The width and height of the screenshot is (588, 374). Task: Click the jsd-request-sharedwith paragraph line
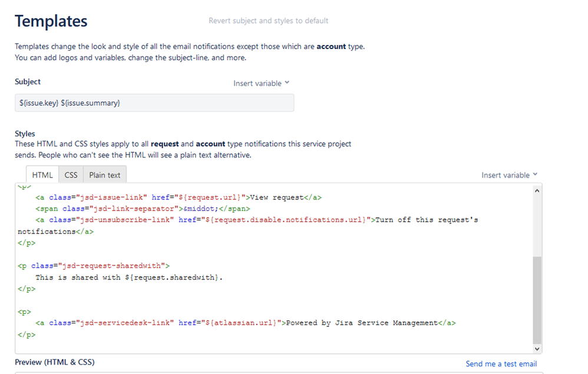tap(93, 266)
